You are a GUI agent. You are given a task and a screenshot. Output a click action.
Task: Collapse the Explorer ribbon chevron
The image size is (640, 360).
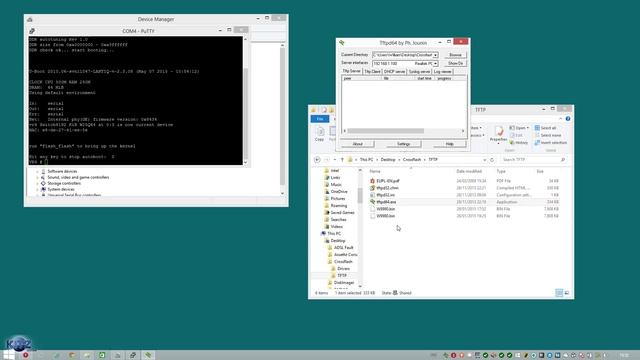(x=560, y=119)
